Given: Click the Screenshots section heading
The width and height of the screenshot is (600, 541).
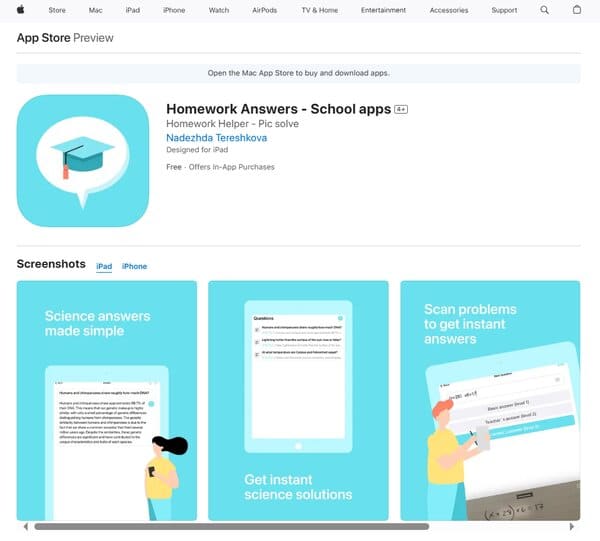Looking at the screenshot, I should [51, 264].
